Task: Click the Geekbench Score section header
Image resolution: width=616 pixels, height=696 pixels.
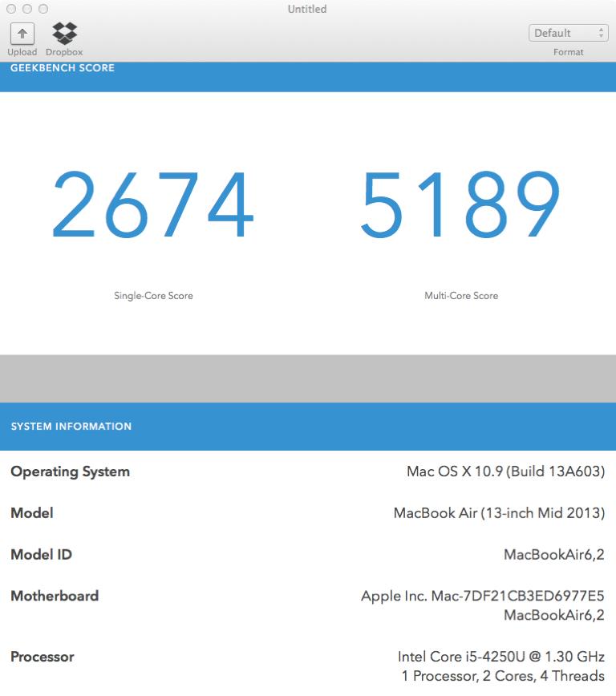Action: (x=63, y=68)
